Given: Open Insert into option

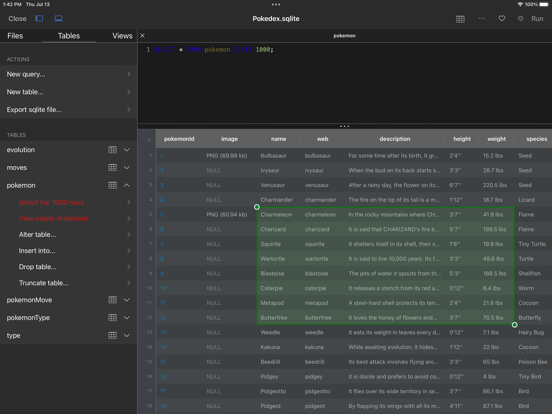Looking at the screenshot, I should 69,251.
